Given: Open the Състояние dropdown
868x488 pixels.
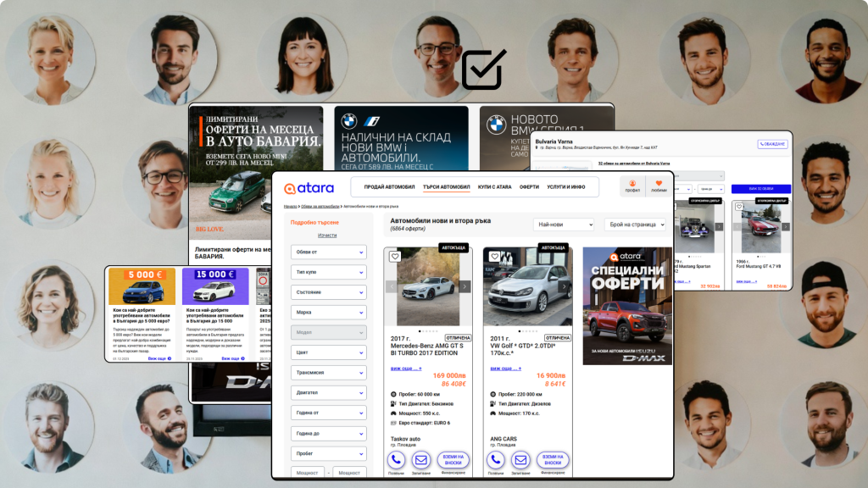Looking at the screenshot, I should point(329,292).
